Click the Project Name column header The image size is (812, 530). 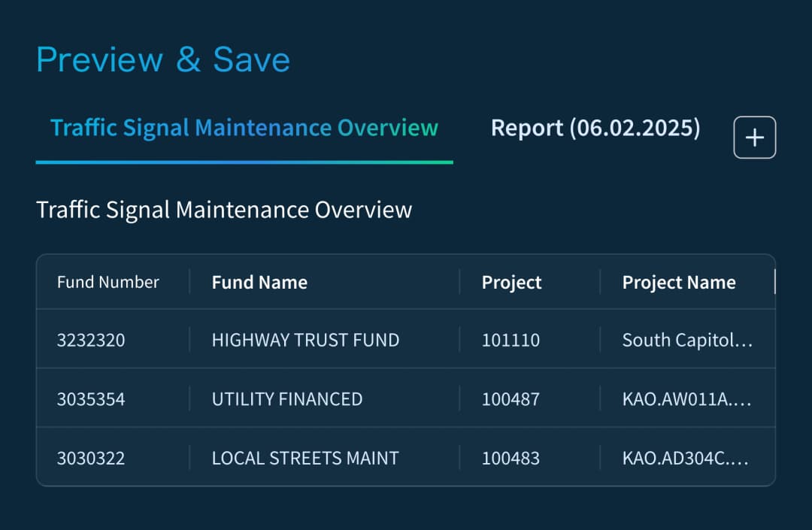point(678,283)
